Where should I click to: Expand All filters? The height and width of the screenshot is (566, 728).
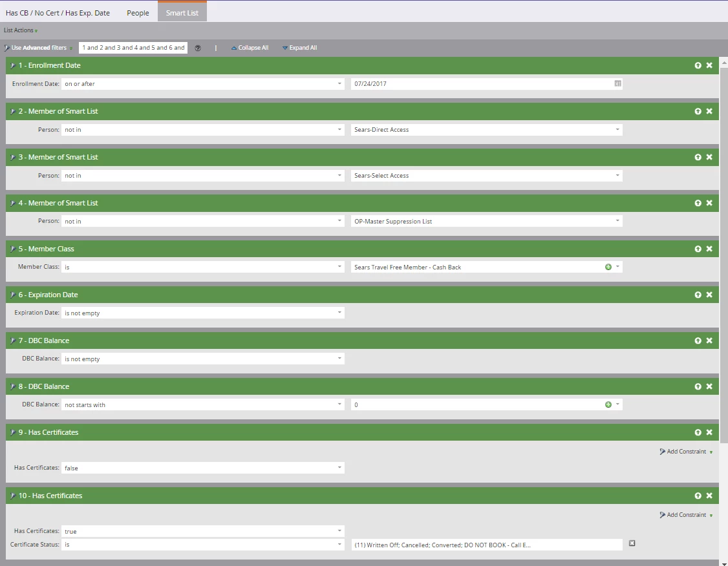click(299, 48)
